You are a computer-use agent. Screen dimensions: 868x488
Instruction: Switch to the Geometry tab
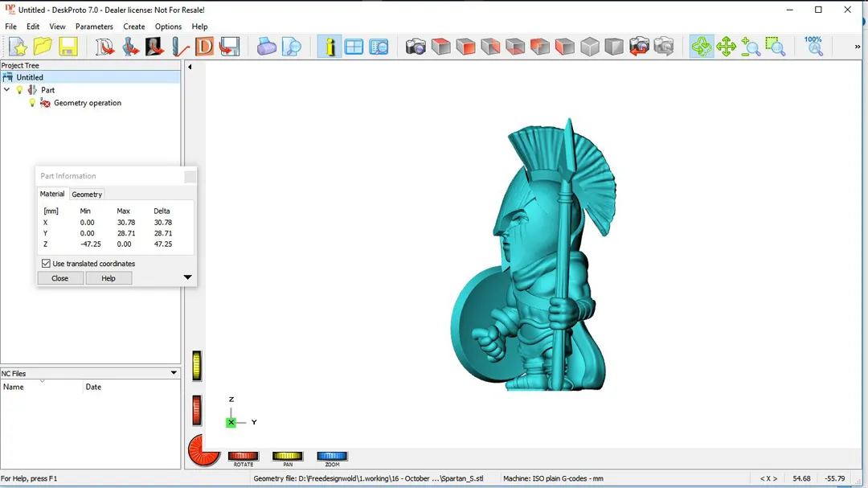[x=87, y=195]
